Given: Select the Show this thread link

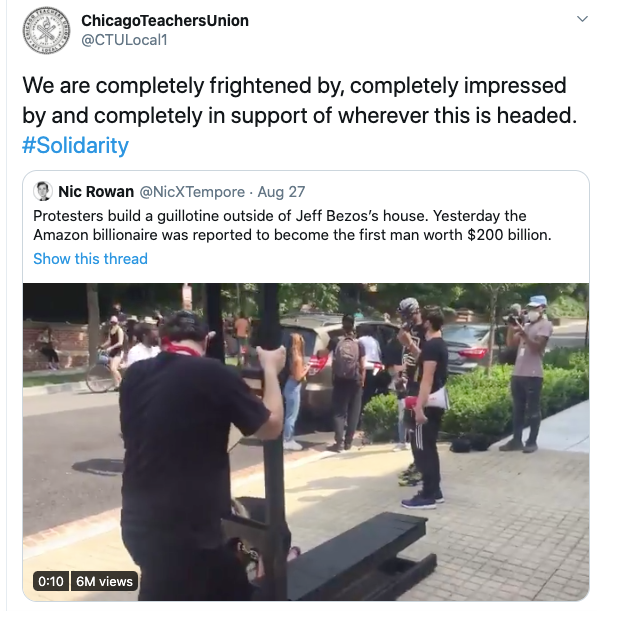Looking at the screenshot, I should [x=90, y=259].
